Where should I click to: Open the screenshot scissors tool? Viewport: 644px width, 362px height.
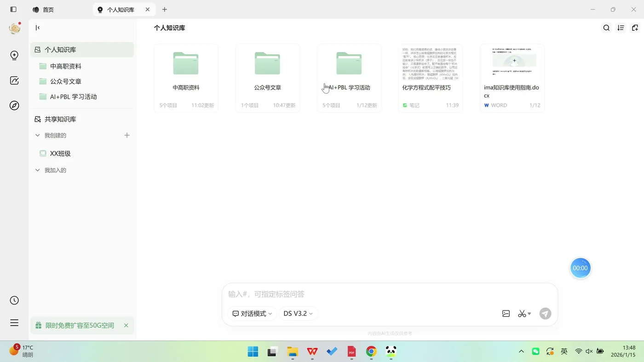[x=522, y=314]
